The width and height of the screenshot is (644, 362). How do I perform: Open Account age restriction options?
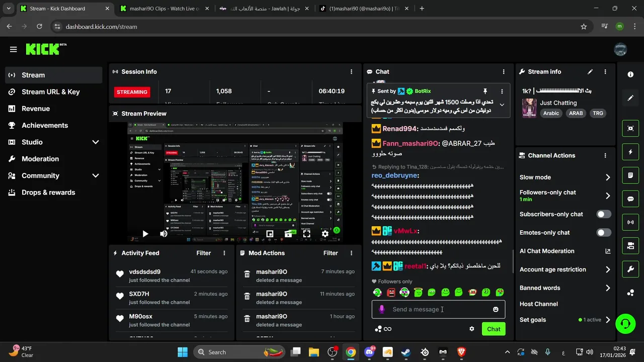tap(565, 269)
